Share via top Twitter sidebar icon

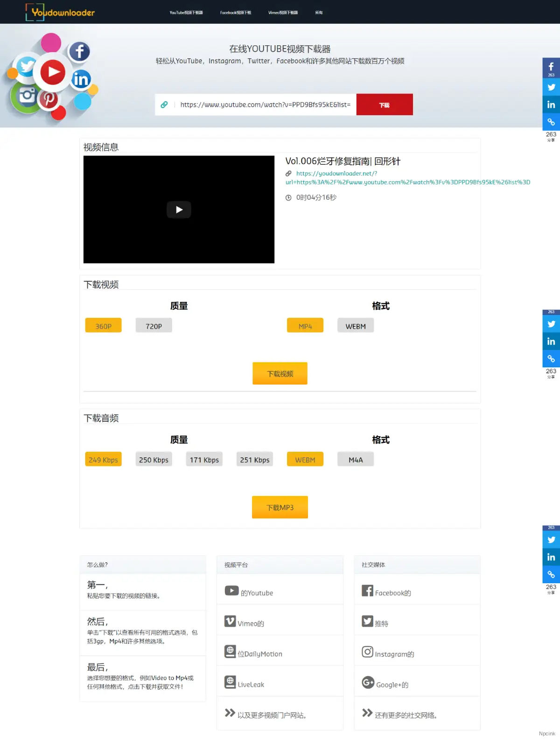[x=551, y=87]
